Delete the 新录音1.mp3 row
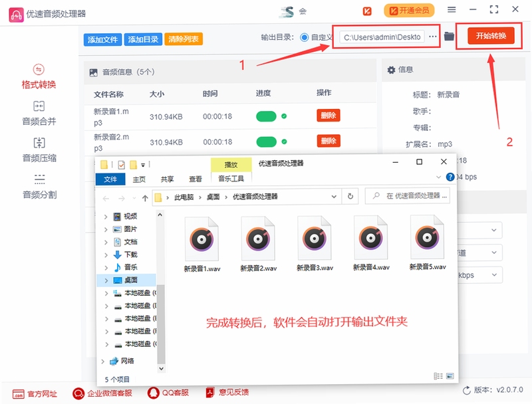 click(328, 115)
